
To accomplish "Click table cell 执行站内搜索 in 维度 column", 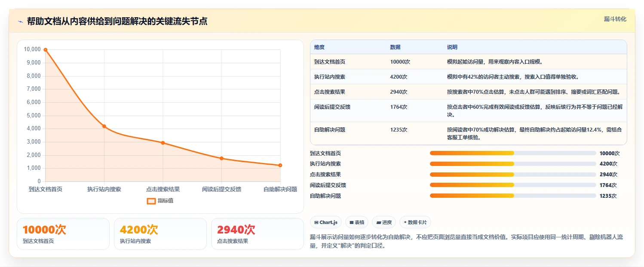I will click(x=329, y=77).
